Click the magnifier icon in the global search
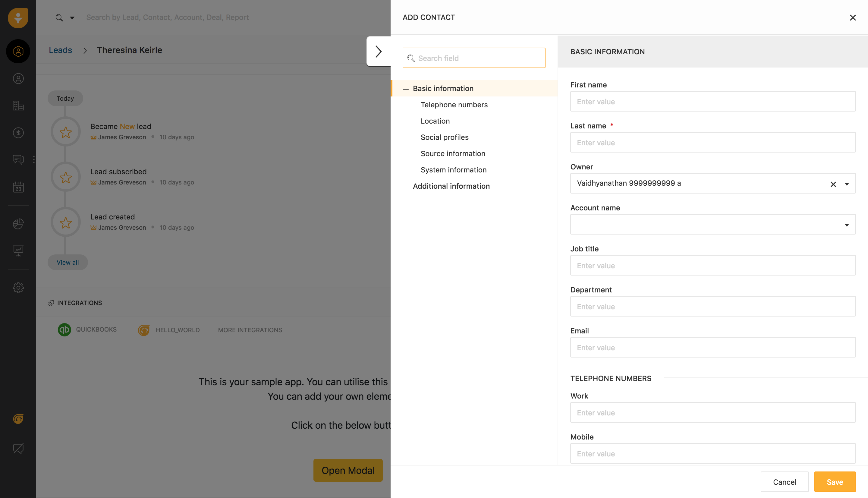 59,18
